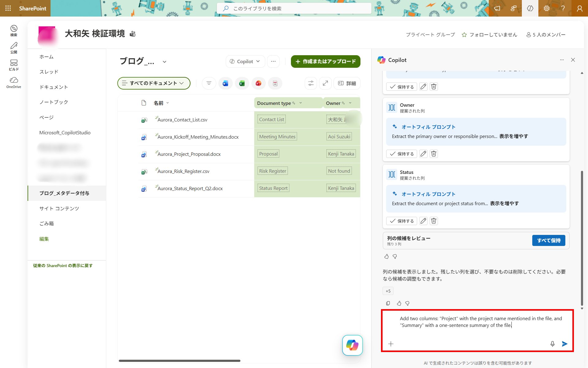Click Copilot pane vertical scrollbar

pyautogui.click(x=582, y=238)
